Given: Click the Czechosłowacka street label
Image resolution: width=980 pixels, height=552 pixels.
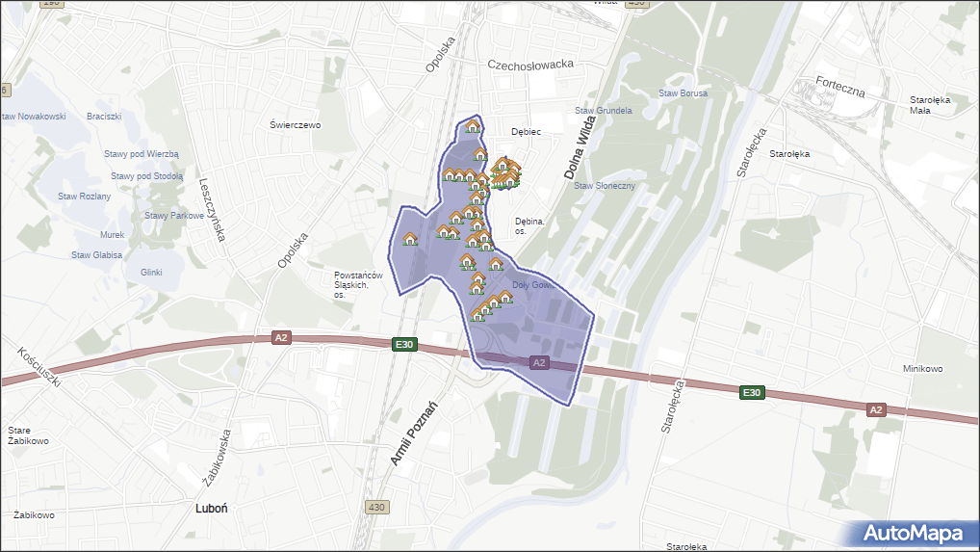Looking at the screenshot, I should [530, 65].
